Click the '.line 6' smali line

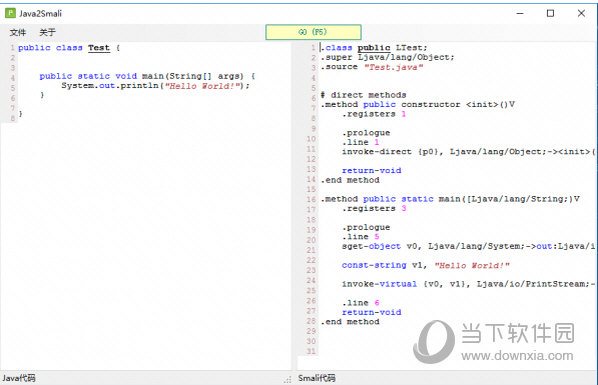point(360,303)
